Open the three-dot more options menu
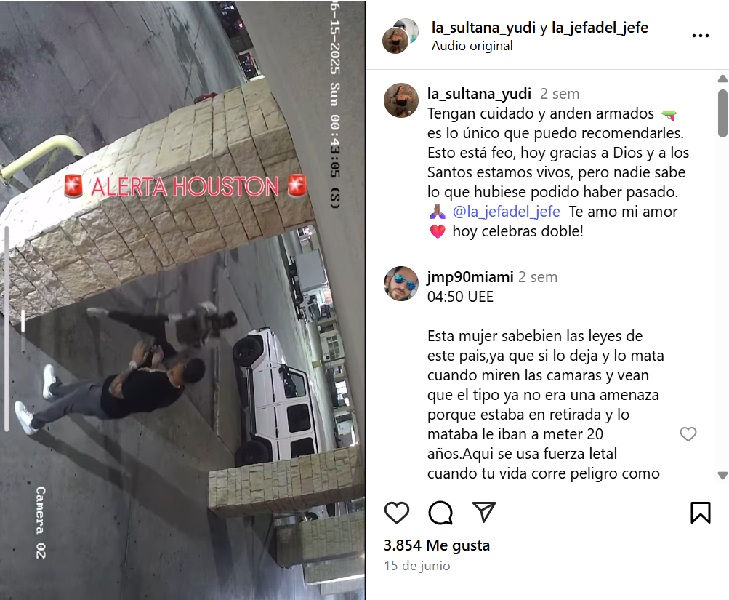The height and width of the screenshot is (600, 729). 701,35
